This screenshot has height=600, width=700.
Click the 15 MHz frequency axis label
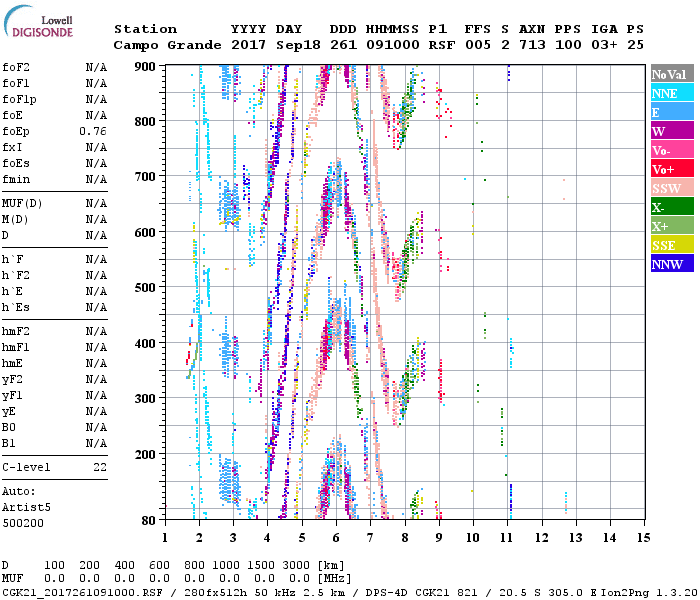[x=643, y=537]
